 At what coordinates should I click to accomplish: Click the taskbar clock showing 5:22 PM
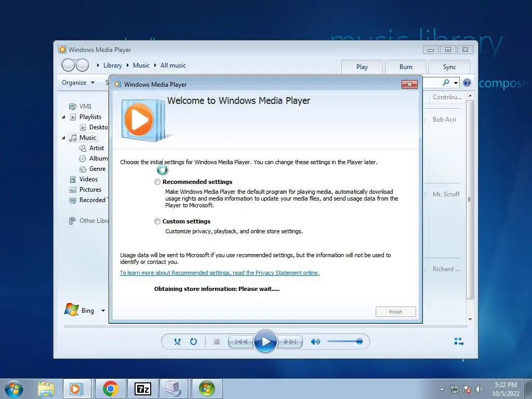tap(506, 389)
